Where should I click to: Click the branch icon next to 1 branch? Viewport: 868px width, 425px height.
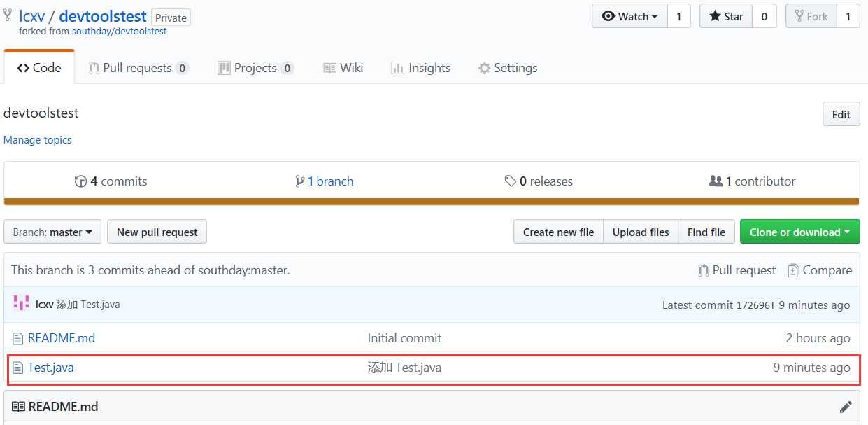click(x=300, y=181)
